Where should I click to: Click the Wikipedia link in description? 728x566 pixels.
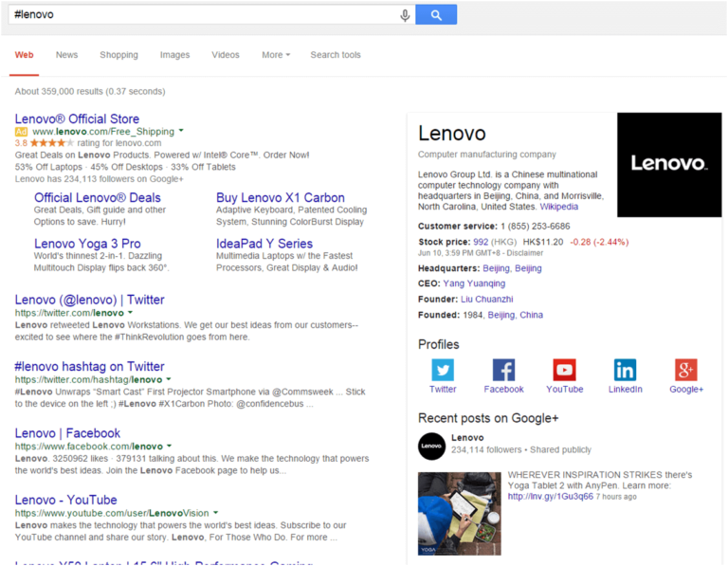[x=559, y=207]
